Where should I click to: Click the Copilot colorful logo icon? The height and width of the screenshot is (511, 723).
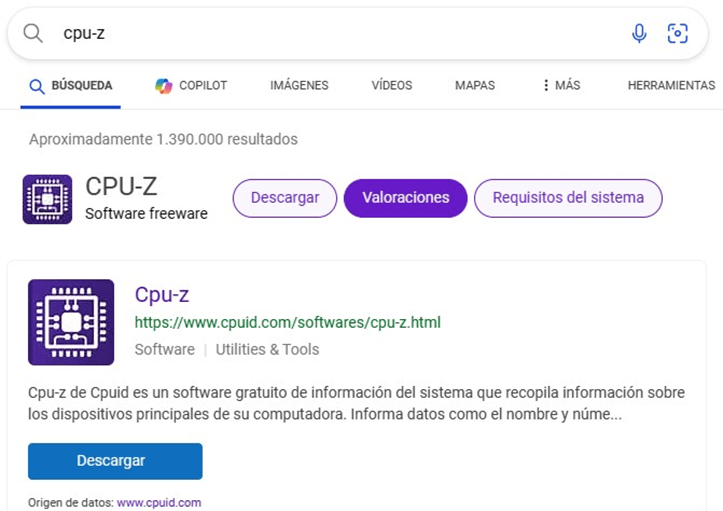[x=163, y=86]
